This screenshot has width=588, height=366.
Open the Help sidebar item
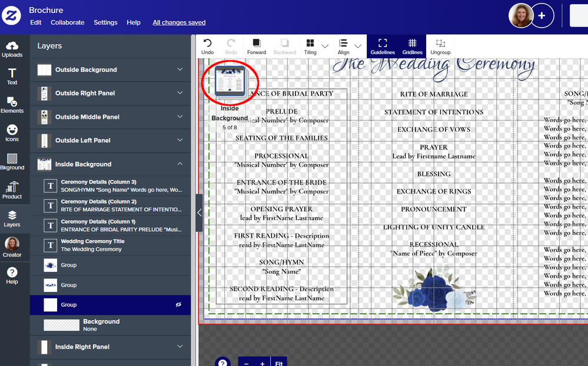click(x=12, y=275)
